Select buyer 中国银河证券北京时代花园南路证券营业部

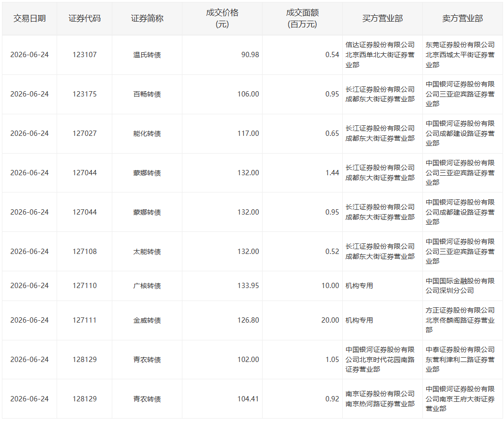pos(380,360)
